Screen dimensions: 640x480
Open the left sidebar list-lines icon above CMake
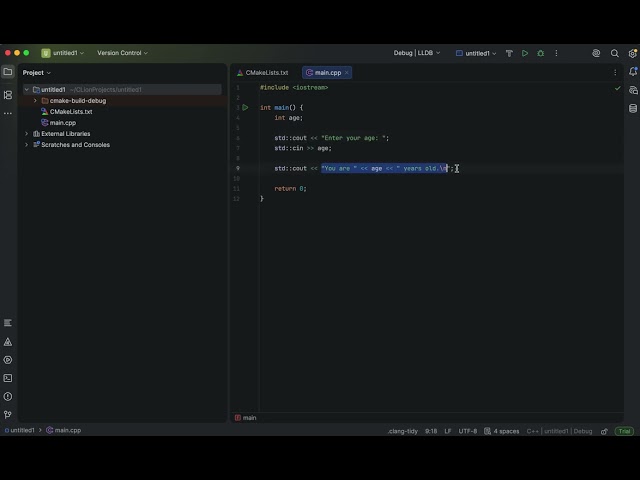[8, 323]
